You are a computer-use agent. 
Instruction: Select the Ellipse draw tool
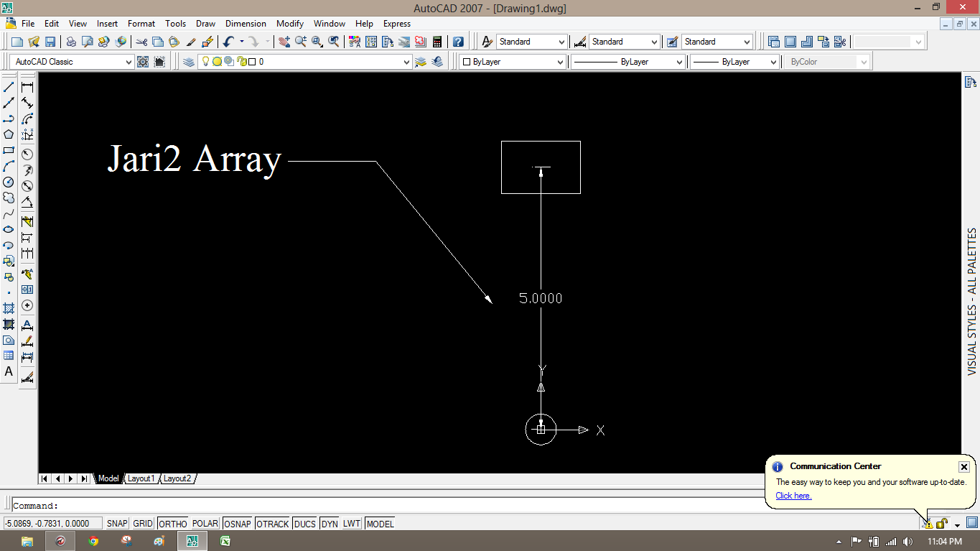[x=9, y=230]
